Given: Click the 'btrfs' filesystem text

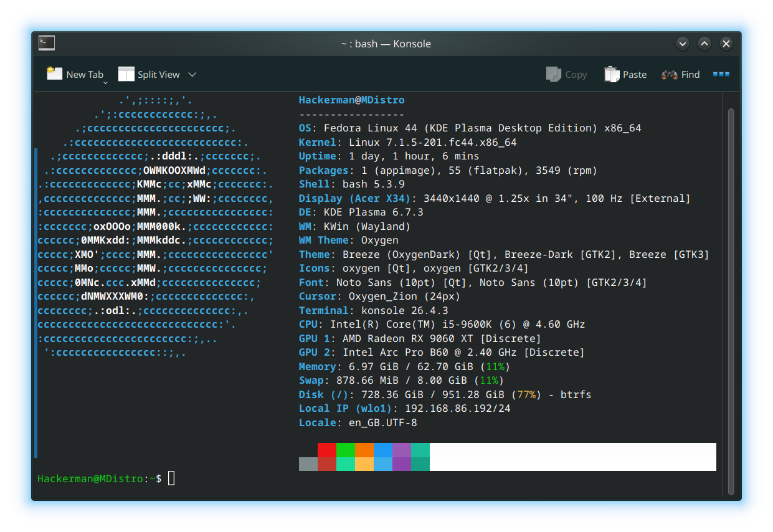Looking at the screenshot, I should [576, 394].
